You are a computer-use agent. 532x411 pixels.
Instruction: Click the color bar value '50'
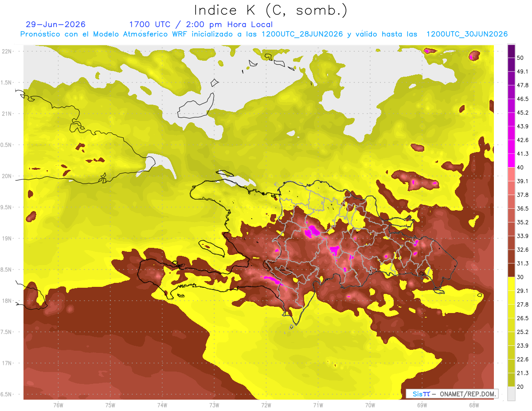pyautogui.click(x=521, y=58)
